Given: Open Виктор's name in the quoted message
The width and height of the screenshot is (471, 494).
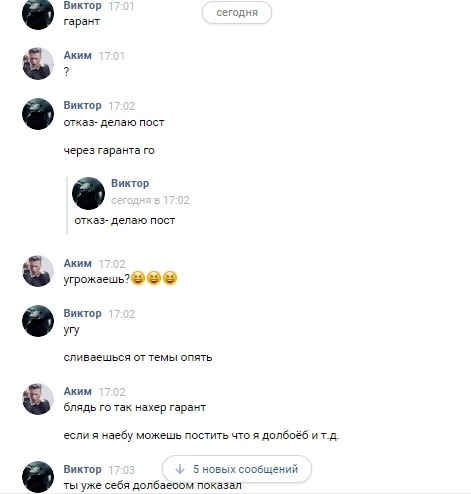Looking at the screenshot, I should coord(130,183).
